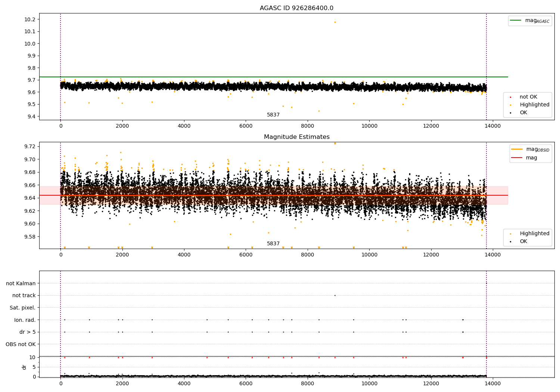Click the 10 tick on the dr axis

(33, 357)
